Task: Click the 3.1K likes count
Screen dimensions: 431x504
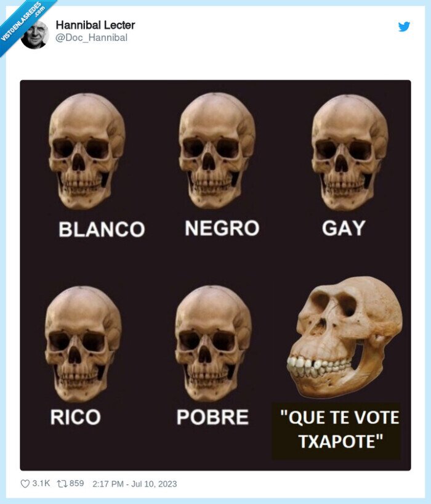Action: (41, 483)
